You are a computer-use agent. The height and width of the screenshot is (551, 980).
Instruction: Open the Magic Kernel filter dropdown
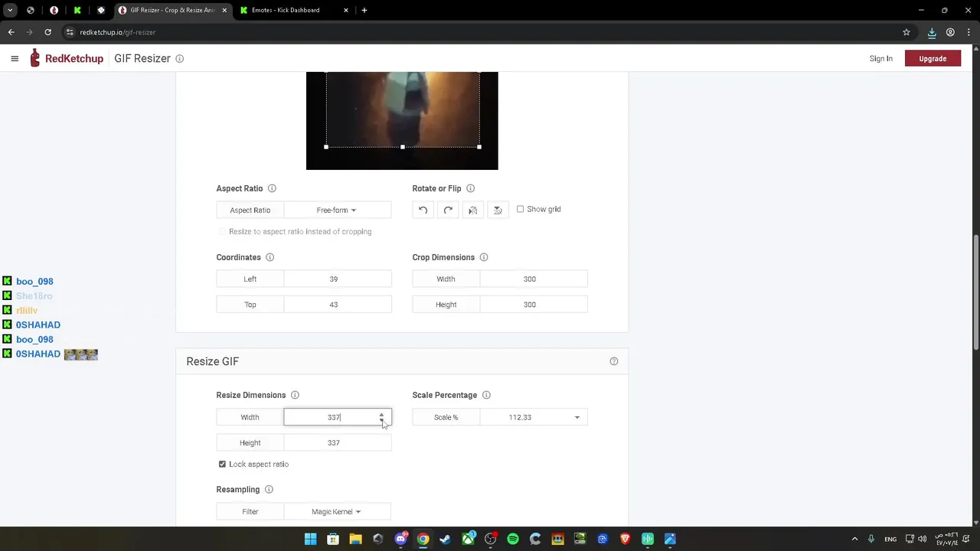click(337, 511)
